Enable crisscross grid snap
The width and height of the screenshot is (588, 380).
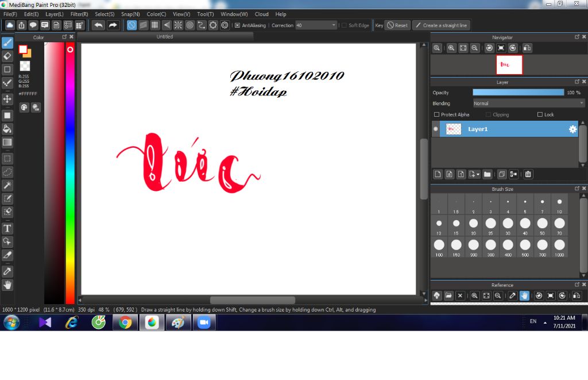[x=155, y=25]
